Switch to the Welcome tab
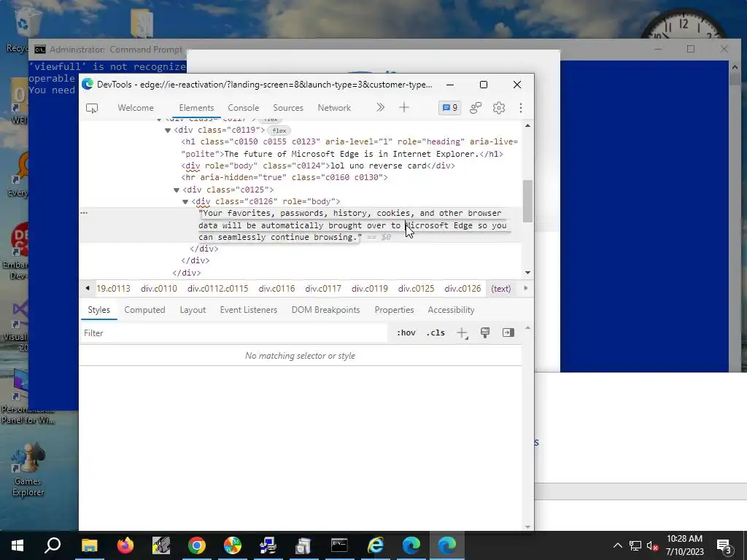 136,108
